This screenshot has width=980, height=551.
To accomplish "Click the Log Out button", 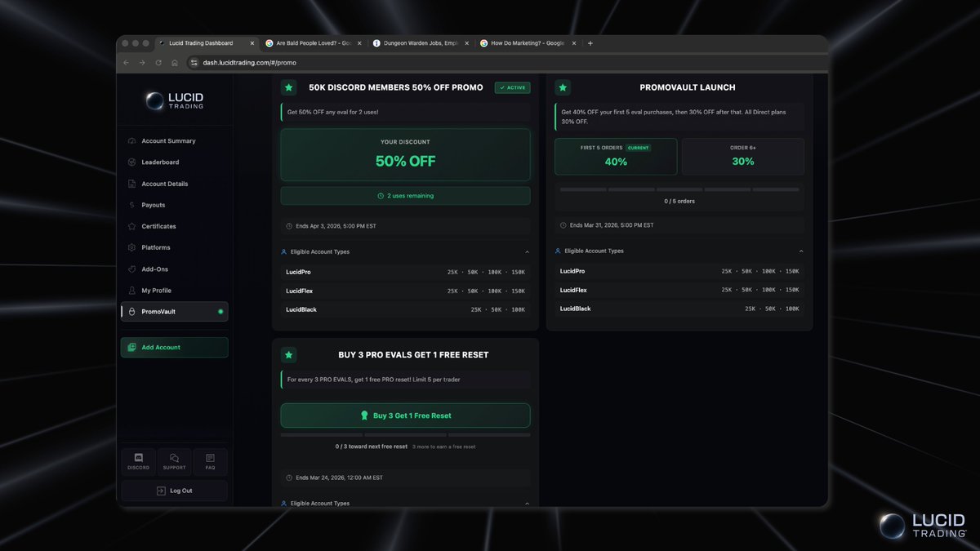I will tap(174, 491).
